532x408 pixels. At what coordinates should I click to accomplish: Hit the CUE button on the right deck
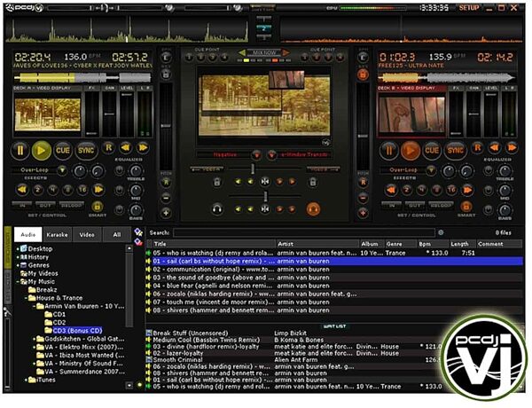click(432, 150)
